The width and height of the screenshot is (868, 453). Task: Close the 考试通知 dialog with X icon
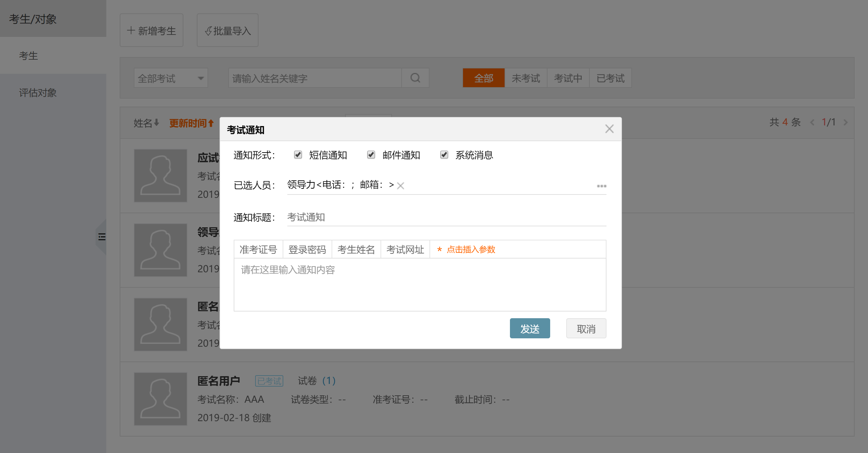(609, 129)
